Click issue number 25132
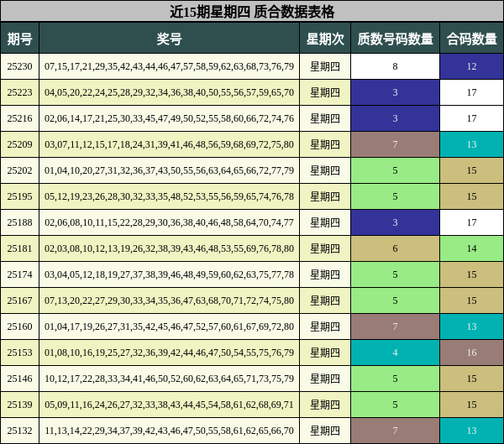Image resolution: width=504 pixels, height=444 pixels. [19, 431]
